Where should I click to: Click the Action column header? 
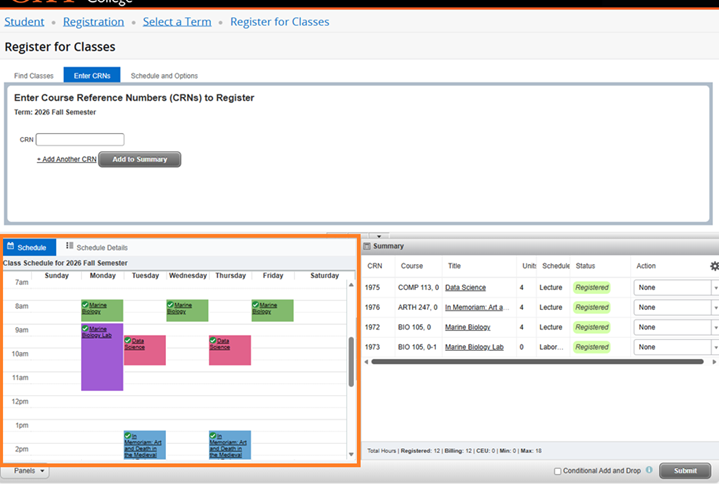pyautogui.click(x=646, y=266)
